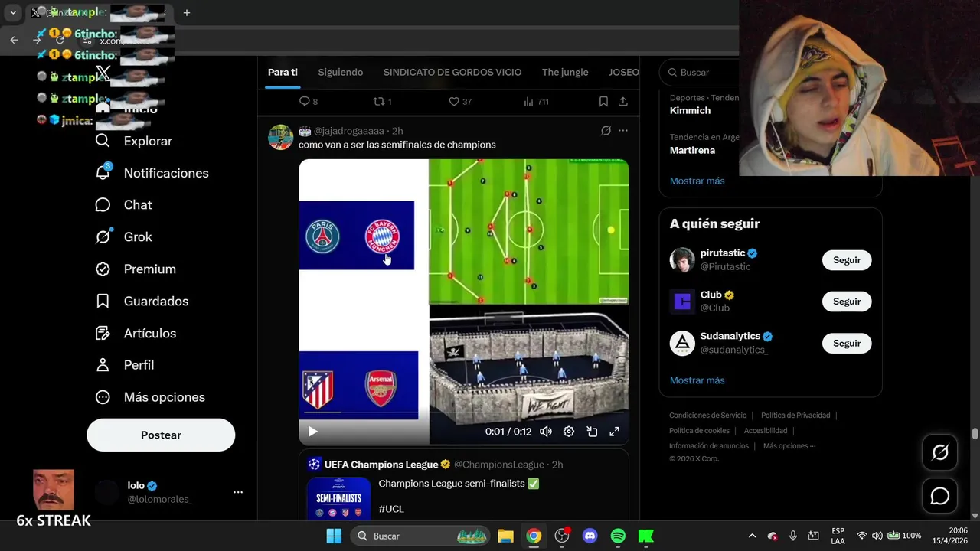
Task: Mute the video volume
Action: [x=546, y=432]
